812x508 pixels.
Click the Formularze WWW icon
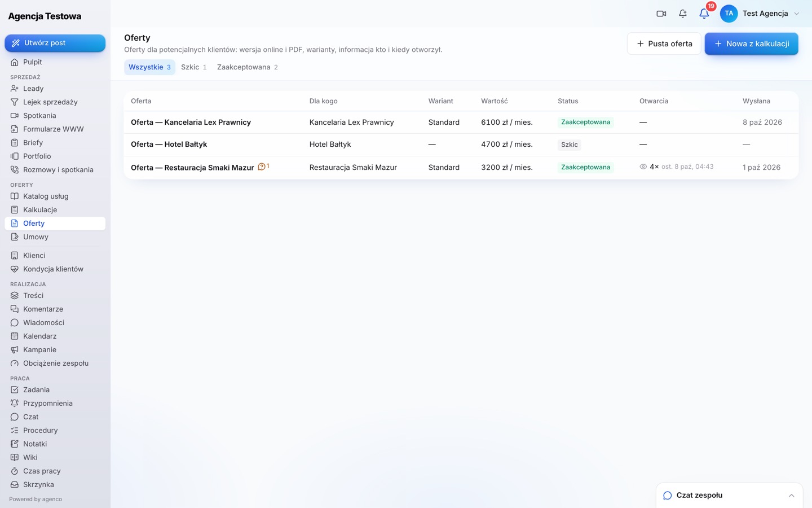15,129
